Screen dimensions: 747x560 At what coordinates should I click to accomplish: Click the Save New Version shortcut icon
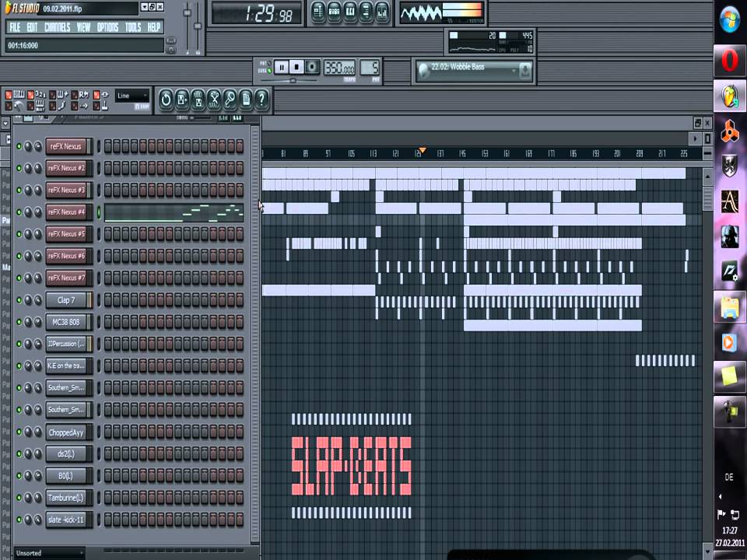click(x=182, y=100)
